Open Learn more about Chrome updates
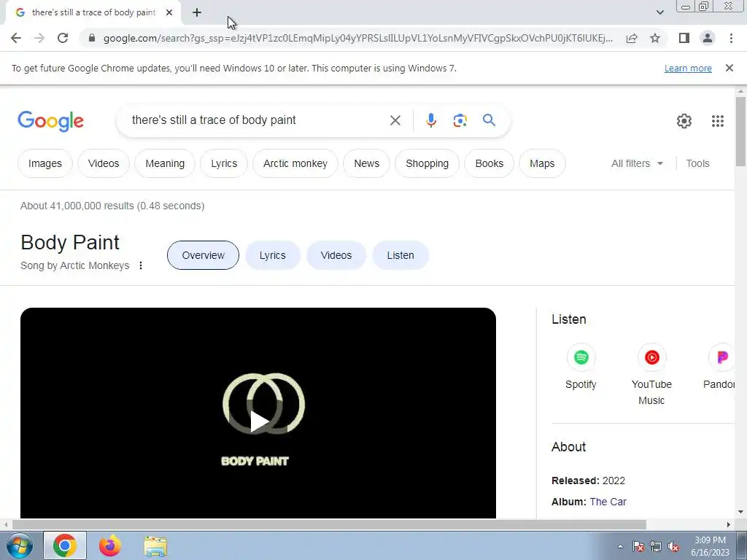The width and height of the screenshot is (747, 560). (x=688, y=68)
